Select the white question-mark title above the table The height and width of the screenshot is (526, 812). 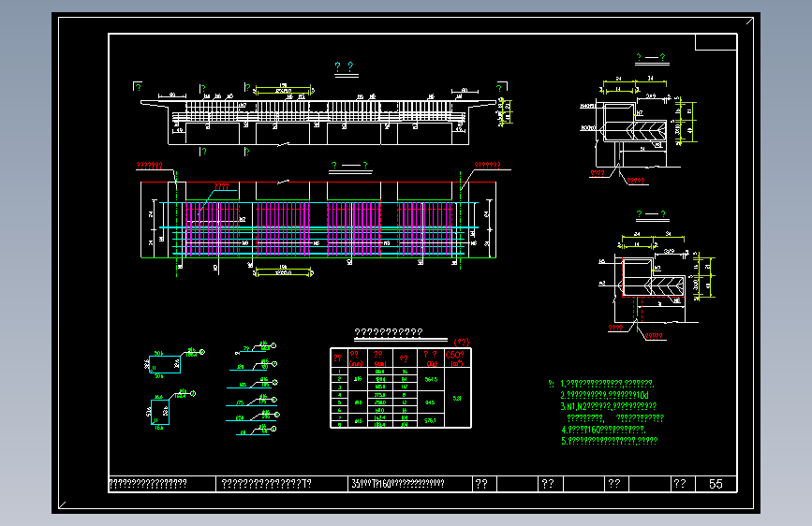[389, 332]
